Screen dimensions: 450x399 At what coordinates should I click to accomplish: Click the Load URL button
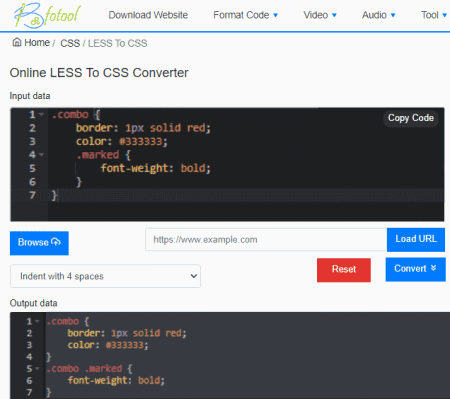[x=416, y=239]
